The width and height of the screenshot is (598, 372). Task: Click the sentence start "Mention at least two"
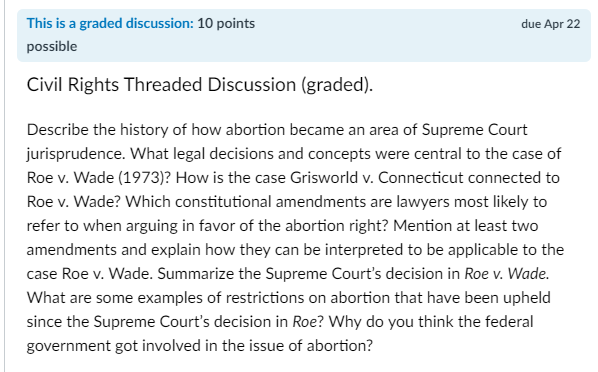point(466,226)
